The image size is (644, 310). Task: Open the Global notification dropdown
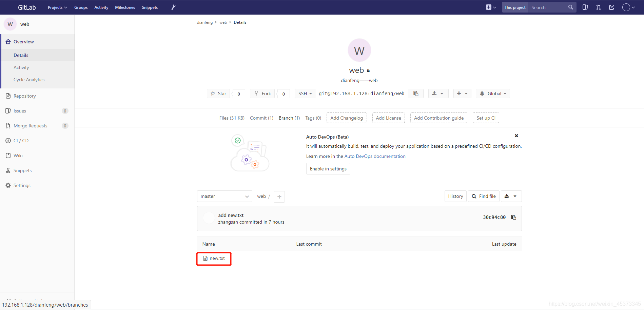point(493,94)
